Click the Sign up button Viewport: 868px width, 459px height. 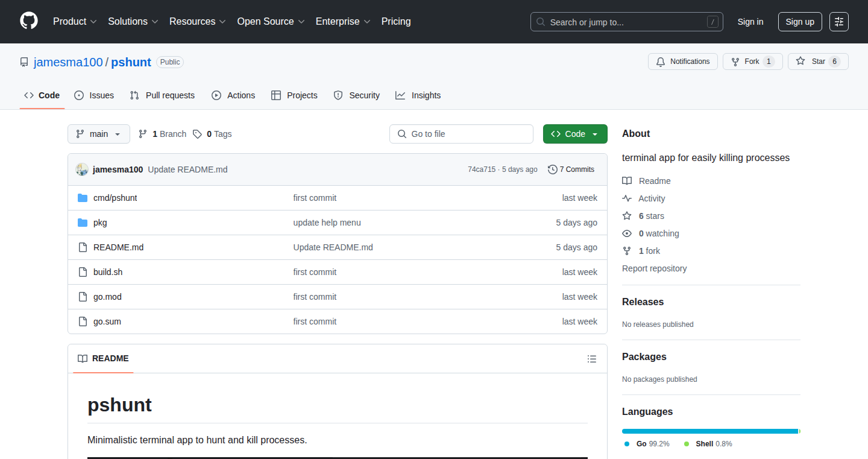coord(800,22)
